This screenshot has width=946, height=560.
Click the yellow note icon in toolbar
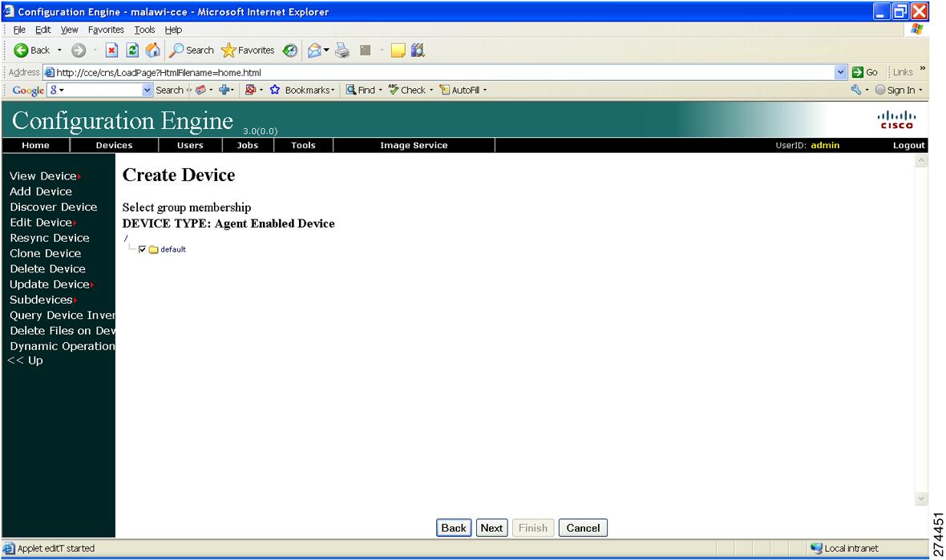click(x=398, y=50)
